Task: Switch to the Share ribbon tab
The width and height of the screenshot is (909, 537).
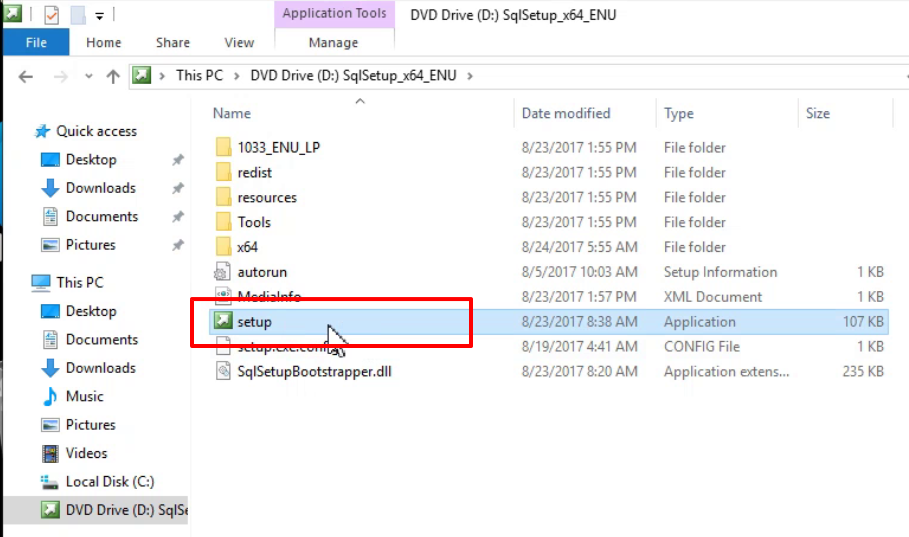Action: [173, 42]
